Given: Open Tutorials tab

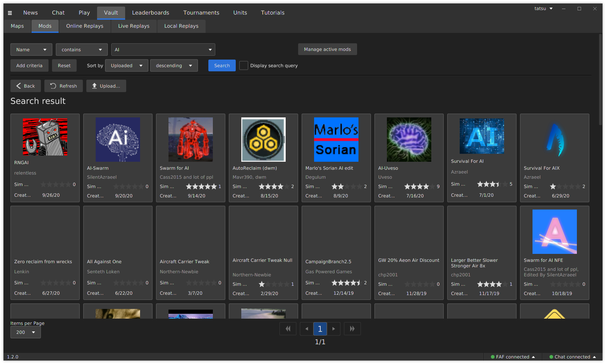Looking at the screenshot, I should [x=273, y=13].
